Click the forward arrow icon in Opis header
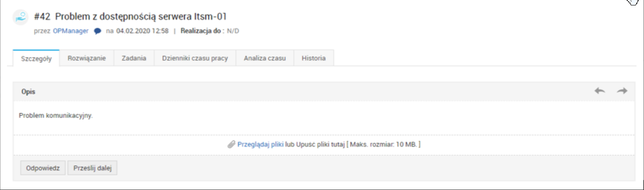Screen dimensions: 644x190 (x=622, y=91)
